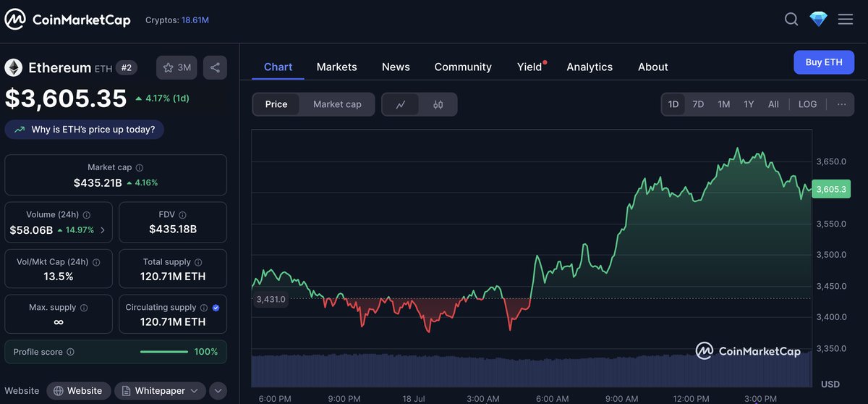
Task: Open the hamburger menu icon
Action: click(846, 20)
